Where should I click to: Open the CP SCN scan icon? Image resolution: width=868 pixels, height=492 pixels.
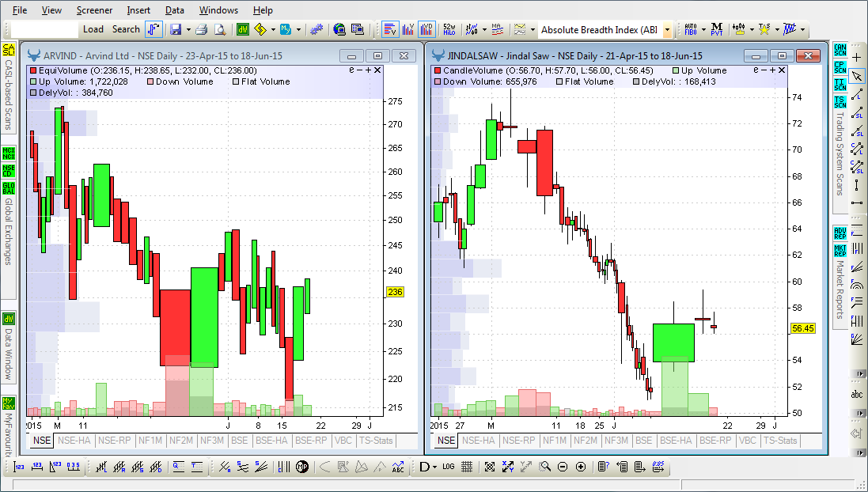[840, 67]
